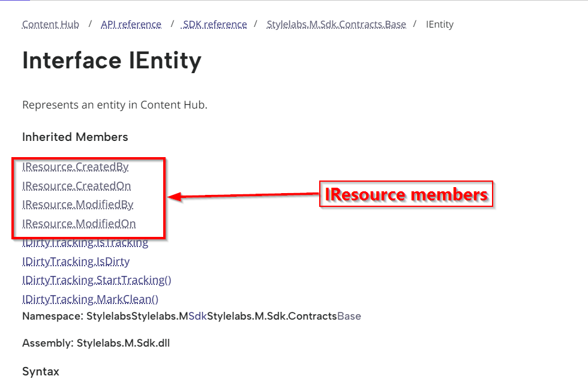The width and height of the screenshot is (588, 388).
Task: Open the IDirtyTracking.IsDirty link
Action: 76,261
